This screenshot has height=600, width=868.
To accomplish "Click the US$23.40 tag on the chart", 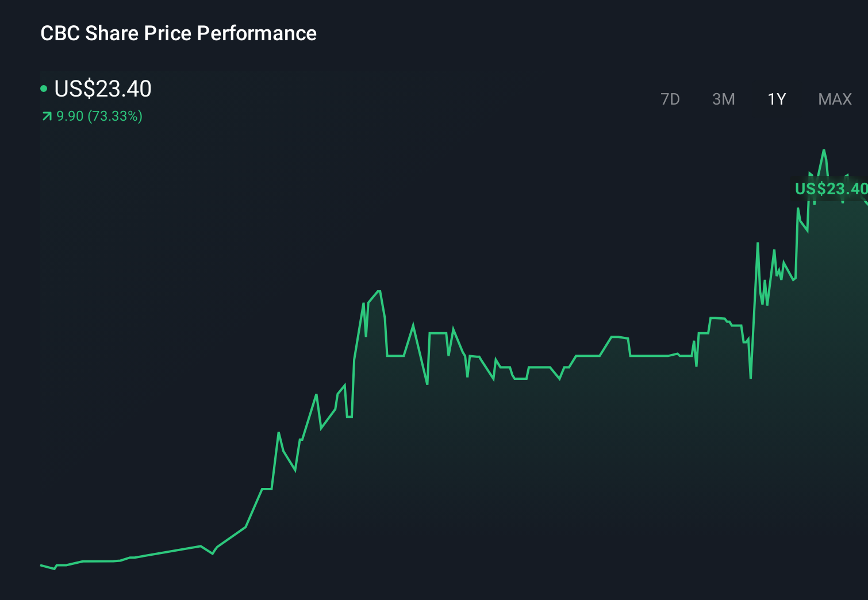I will pos(830,189).
